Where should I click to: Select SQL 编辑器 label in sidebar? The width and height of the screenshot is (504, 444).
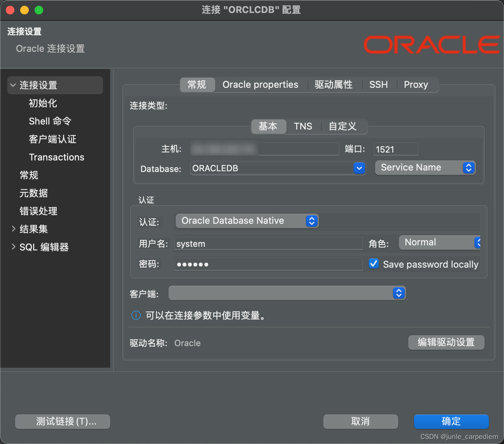point(44,247)
